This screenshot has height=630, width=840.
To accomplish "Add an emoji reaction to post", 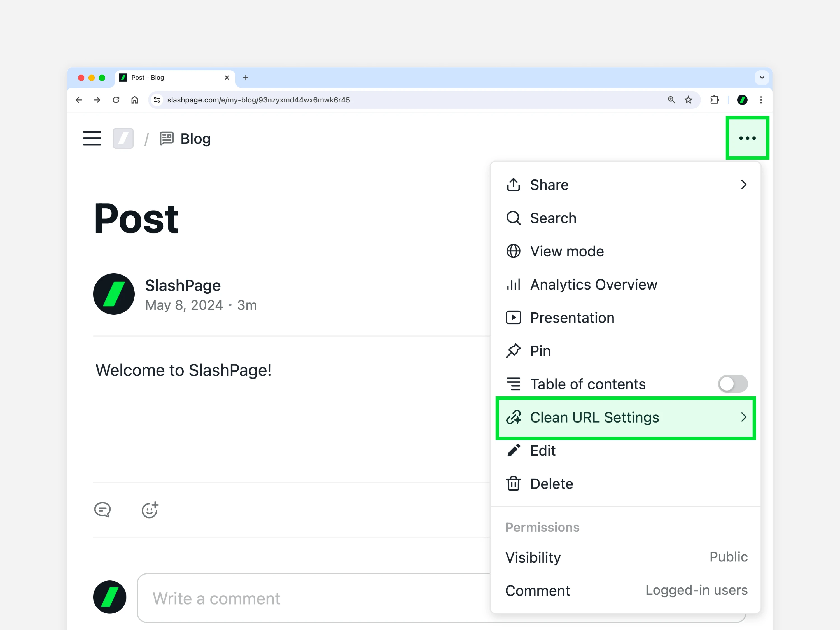I will pyautogui.click(x=150, y=510).
